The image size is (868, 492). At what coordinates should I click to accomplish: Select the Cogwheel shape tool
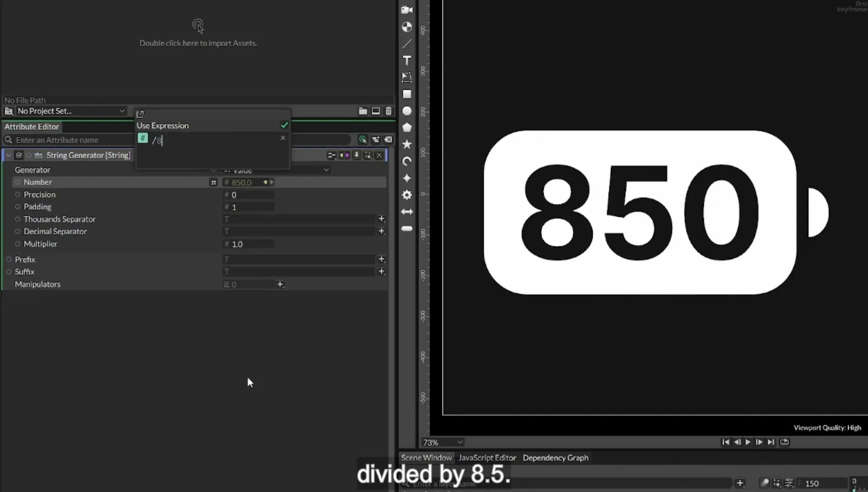pyautogui.click(x=407, y=195)
